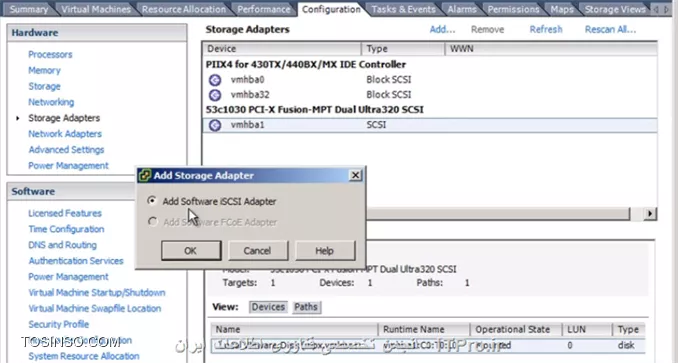Open hardware Power Management link
This screenshot has width=678, height=363.
coord(68,166)
